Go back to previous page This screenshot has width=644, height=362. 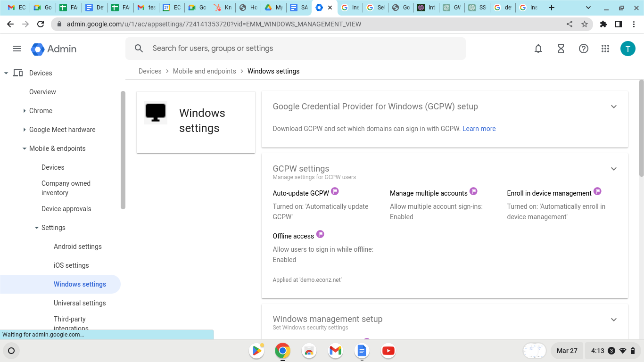pos(10,24)
